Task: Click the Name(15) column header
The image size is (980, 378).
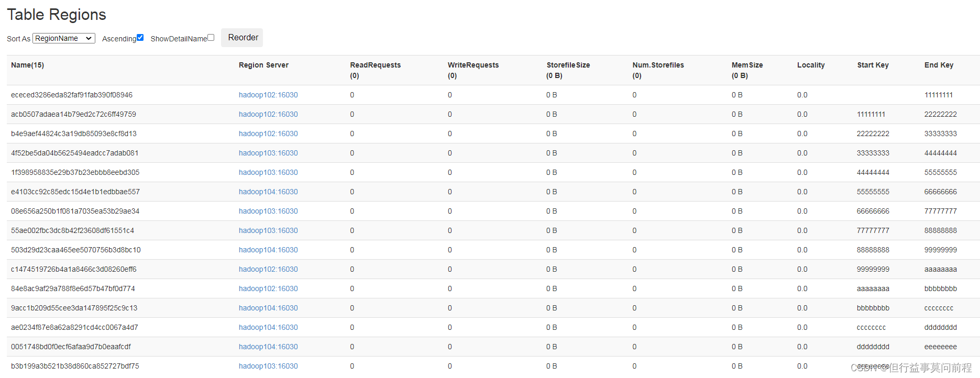Action: tap(27, 65)
